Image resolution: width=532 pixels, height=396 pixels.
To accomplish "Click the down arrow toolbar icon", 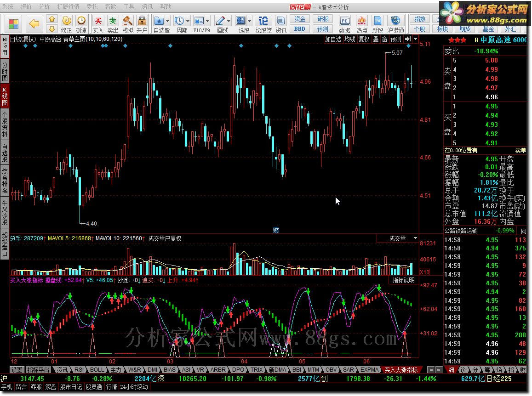I will pyautogui.click(x=52, y=28).
